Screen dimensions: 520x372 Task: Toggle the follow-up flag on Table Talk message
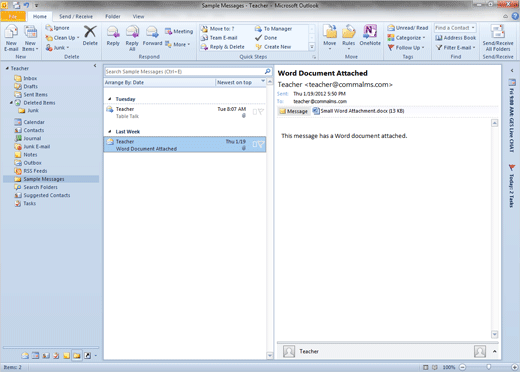261,112
